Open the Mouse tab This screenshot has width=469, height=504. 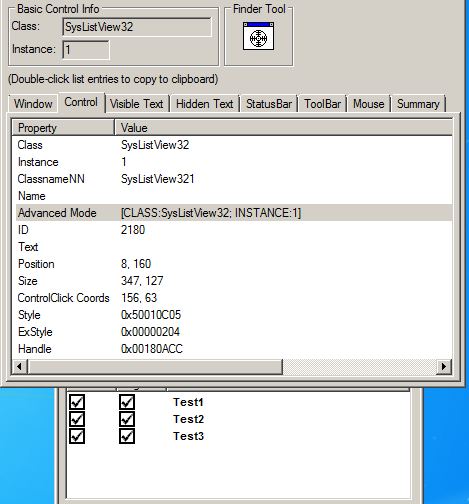click(368, 104)
